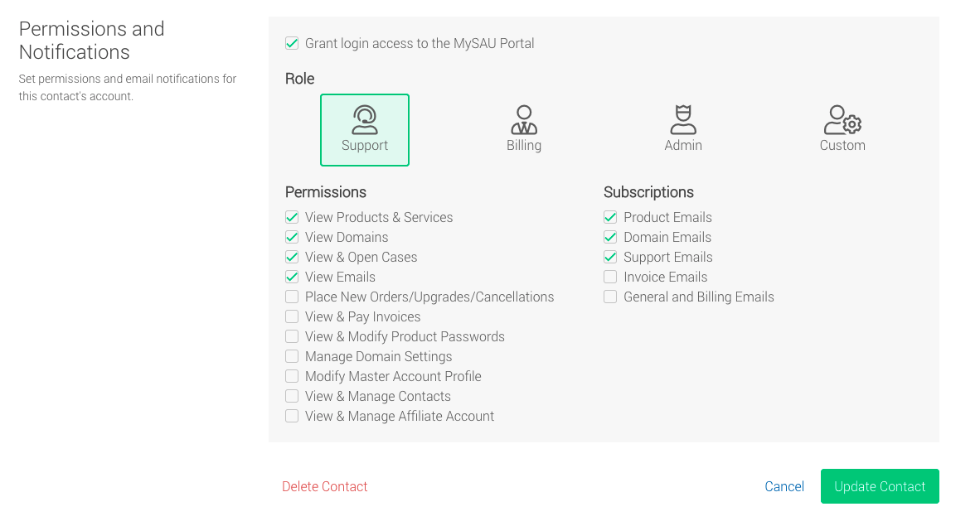Choose the Billing role icon

pos(524,120)
